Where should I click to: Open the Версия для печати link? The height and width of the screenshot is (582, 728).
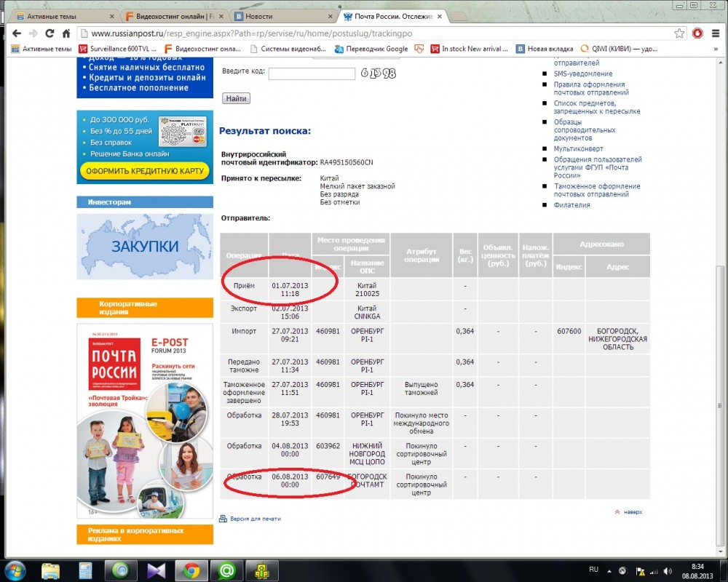[254, 519]
